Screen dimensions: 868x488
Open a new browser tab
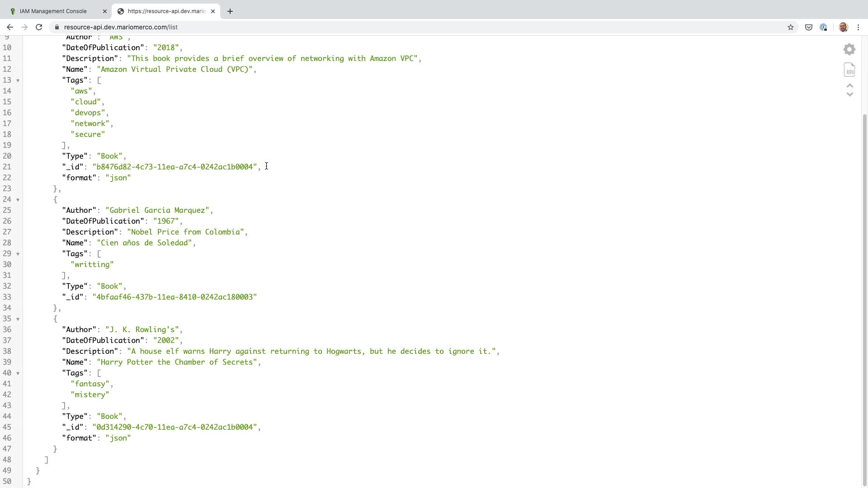[x=230, y=11]
